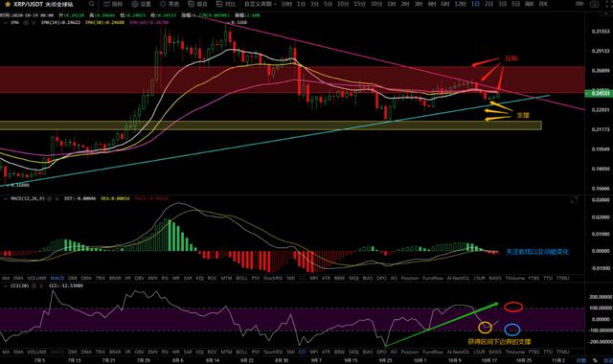Collapse the CCI pane legend arrow
The image size is (613, 364).
tap(5, 285)
